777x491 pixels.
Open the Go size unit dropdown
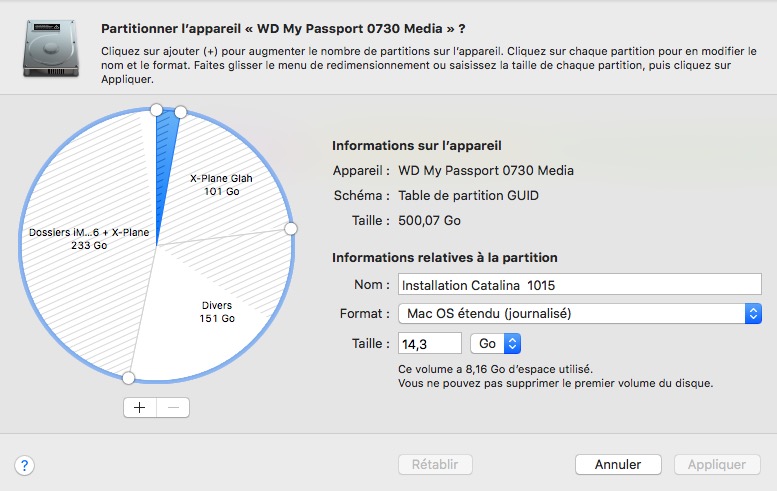click(x=497, y=343)
